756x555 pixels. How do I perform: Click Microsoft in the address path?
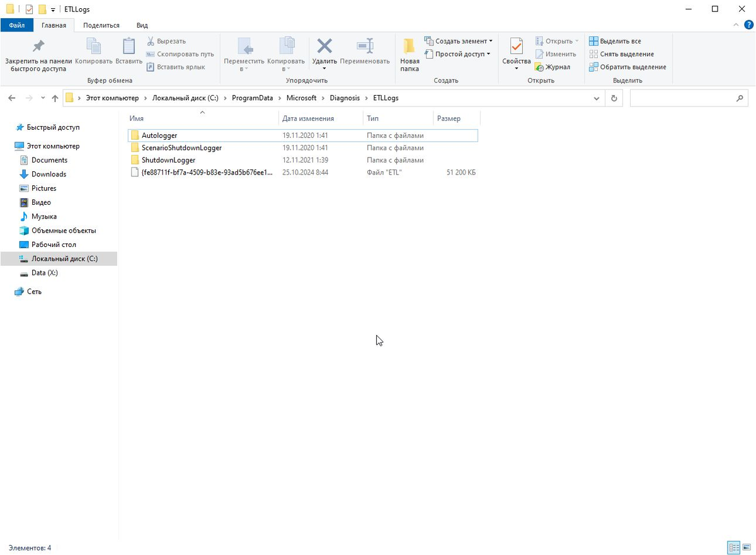point(301,98)
